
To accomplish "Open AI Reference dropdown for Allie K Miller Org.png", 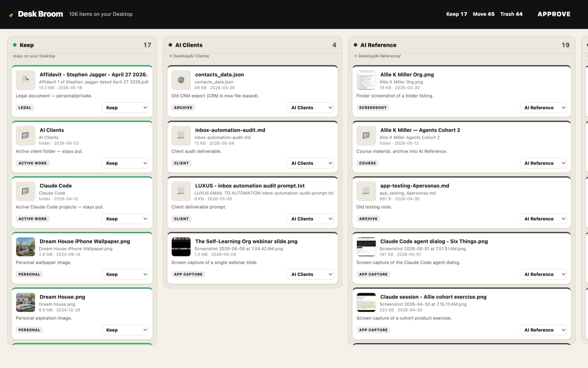I will coord(543,108).
